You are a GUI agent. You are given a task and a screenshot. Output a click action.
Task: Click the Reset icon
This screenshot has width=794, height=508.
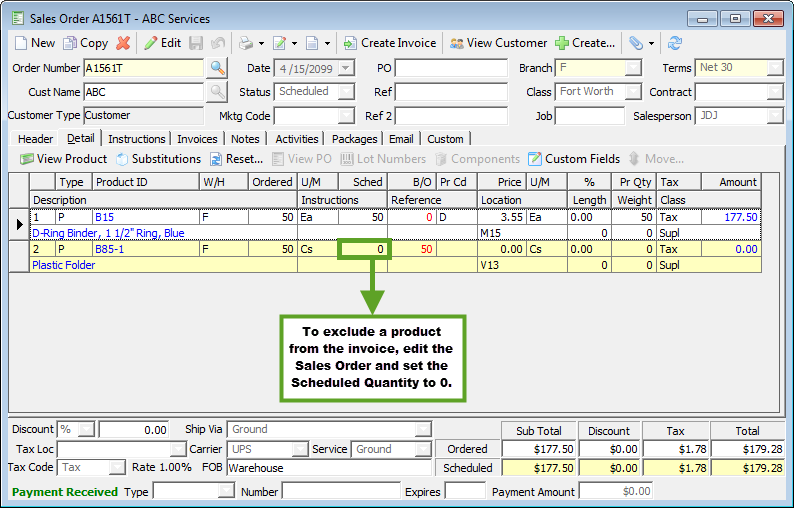[x=216, y=159]
